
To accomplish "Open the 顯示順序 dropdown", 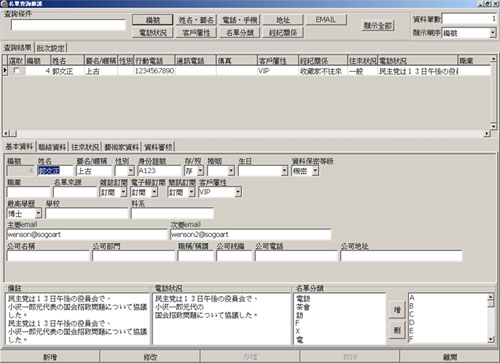I will click(492, 33).
